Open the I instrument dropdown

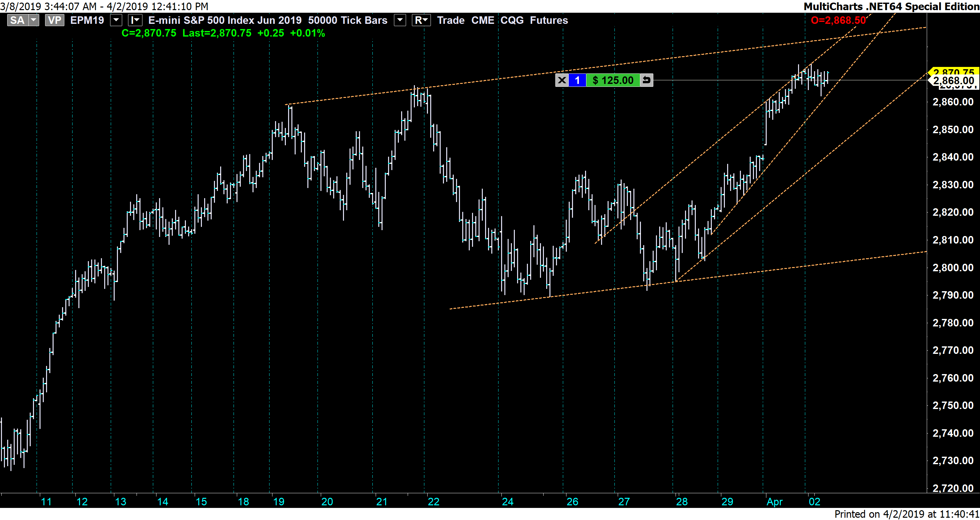pyautogui.click(x=135, y=20)
